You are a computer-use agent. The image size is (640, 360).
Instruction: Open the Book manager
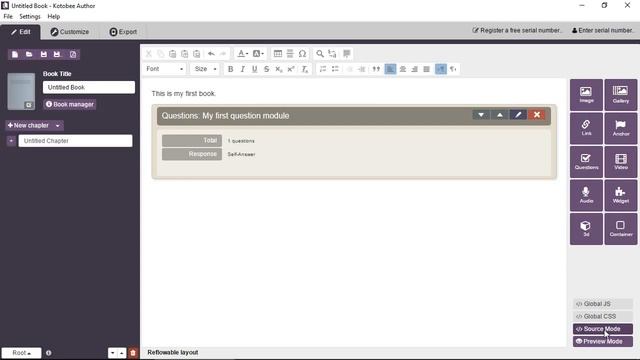point(70,104)
